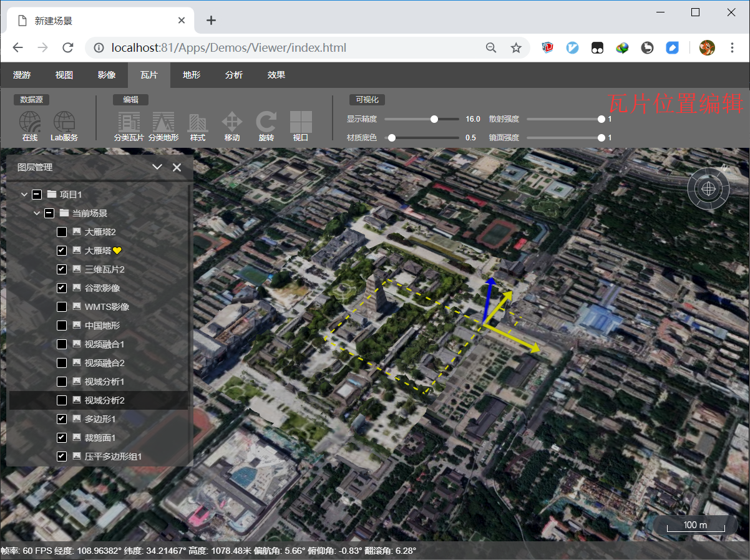Activate the 移动 move tool

(232, 123)
